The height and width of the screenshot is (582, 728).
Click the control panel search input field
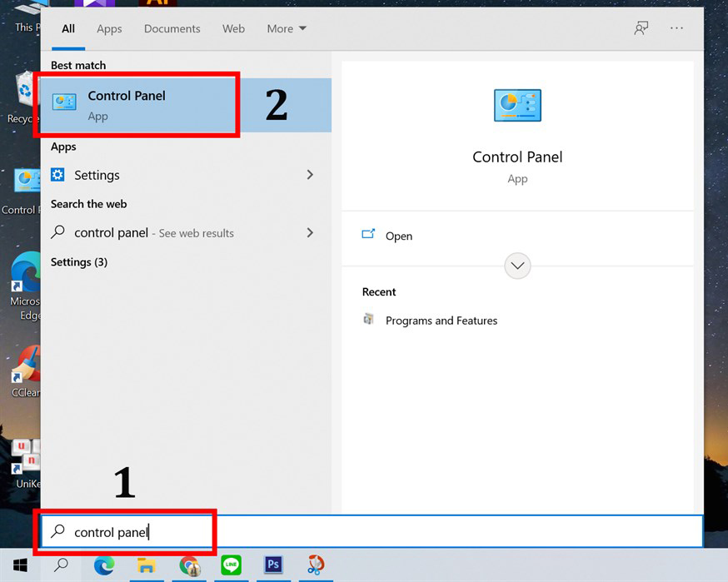point(125,531)
